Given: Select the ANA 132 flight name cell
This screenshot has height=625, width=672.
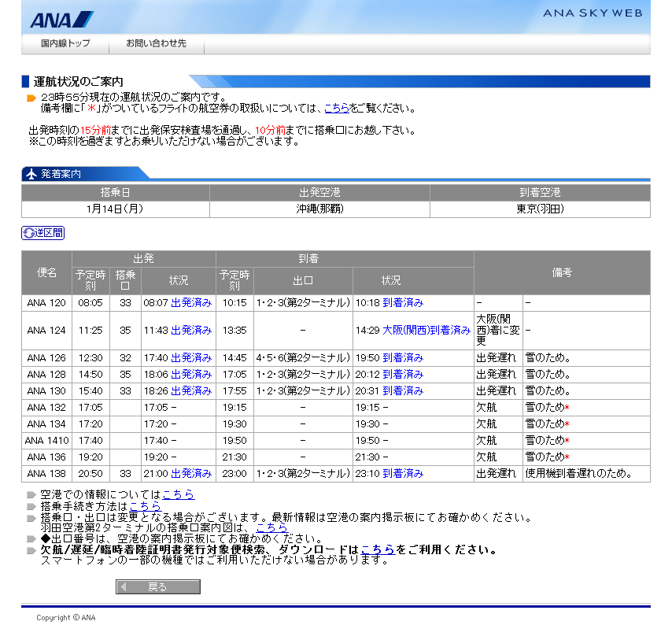Looking at the screenshot, I should pyautogui.click(x=46, y=407).
